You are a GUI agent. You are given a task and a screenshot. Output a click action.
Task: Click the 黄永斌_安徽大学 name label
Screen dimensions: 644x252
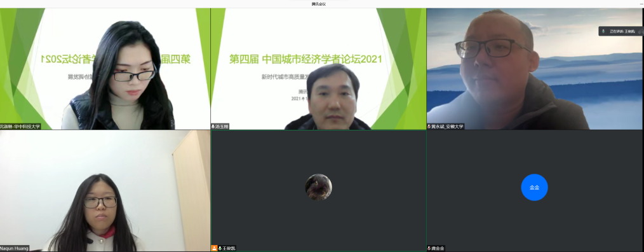point(447,127)
